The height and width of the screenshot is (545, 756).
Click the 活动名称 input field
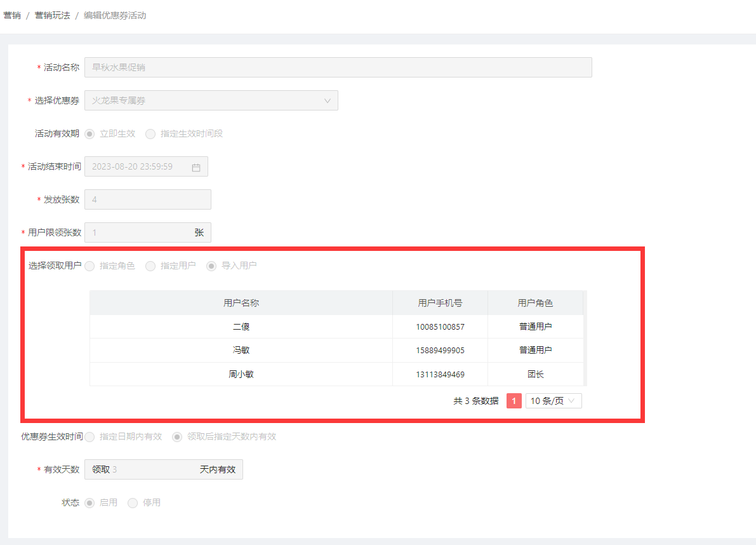point(338,67)
